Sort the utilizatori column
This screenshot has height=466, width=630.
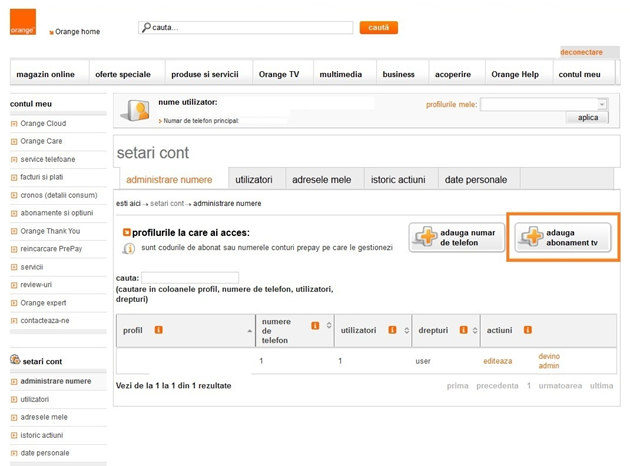tap(407, 330)
